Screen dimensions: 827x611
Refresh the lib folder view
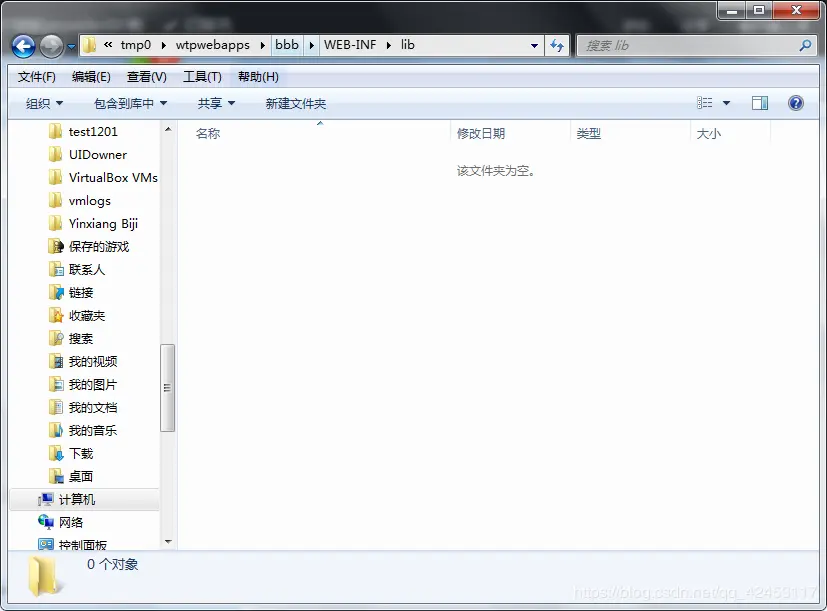pyautogui.click(x=556, y=45)
